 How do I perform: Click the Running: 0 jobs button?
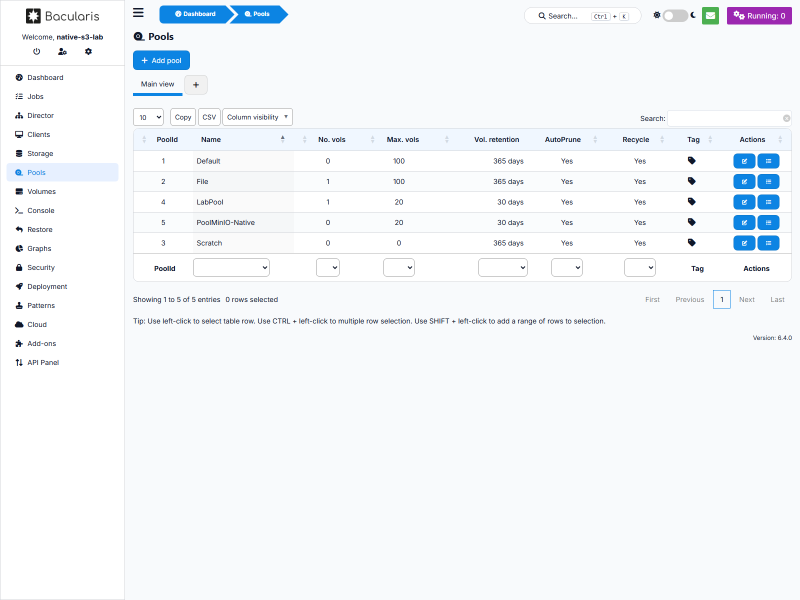tap(759, 16)
